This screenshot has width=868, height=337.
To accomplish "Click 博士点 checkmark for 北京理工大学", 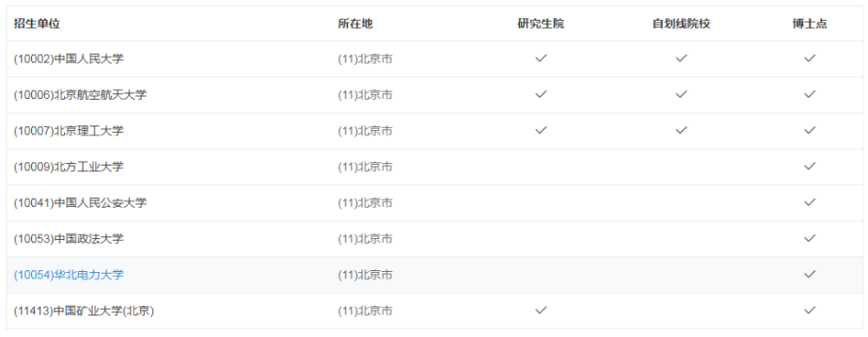I will coord(810,130).
